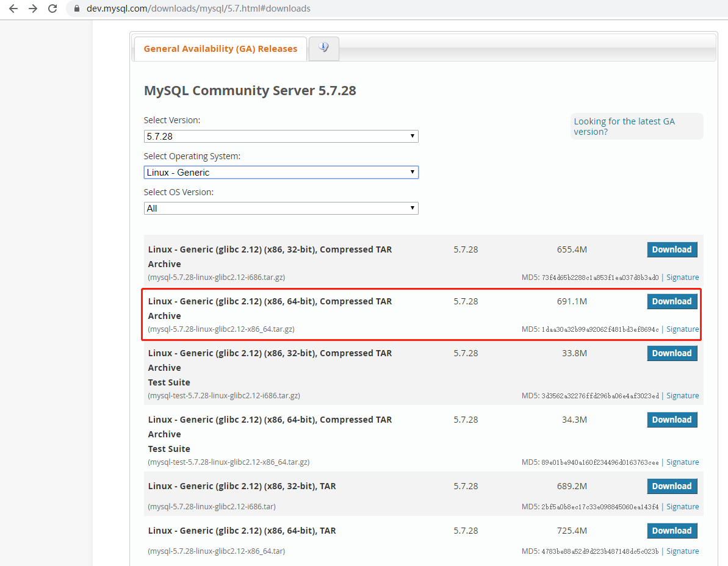Select filename (mysql-test-5.7.28-linux-glibc2.12-x86_64.tar.gz)

228,462
